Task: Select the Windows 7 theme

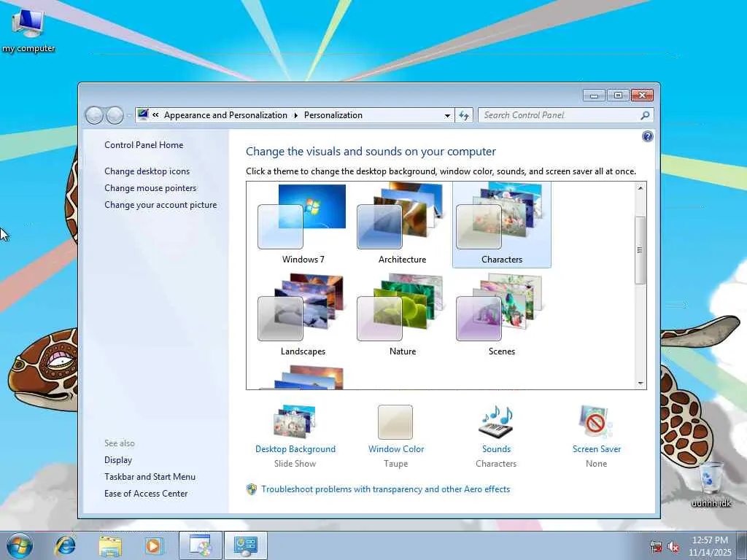Action: (303, 224)
